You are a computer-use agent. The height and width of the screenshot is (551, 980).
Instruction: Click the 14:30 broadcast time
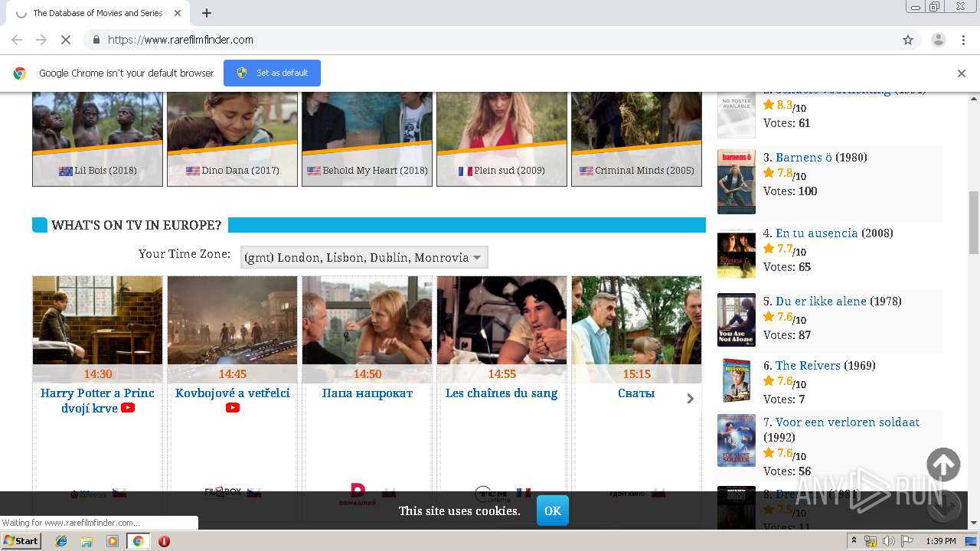coord(97,374)
